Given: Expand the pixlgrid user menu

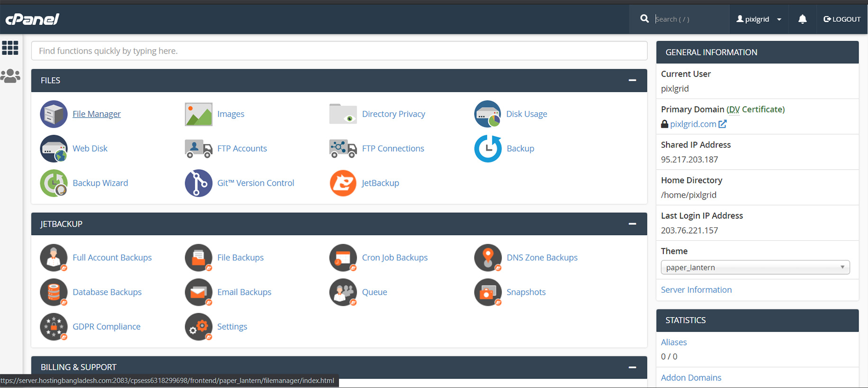Looking at the screenshot, I should click(x=759, y=19).
